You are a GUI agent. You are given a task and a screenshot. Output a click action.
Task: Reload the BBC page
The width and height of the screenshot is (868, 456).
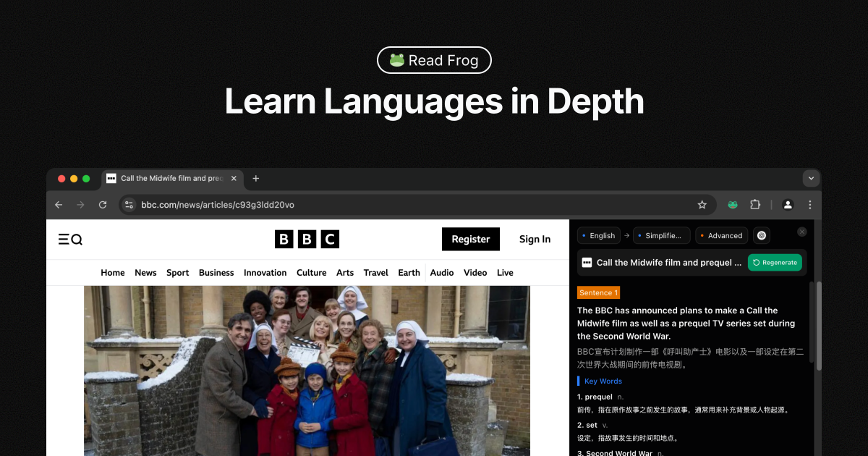point(103,205)
